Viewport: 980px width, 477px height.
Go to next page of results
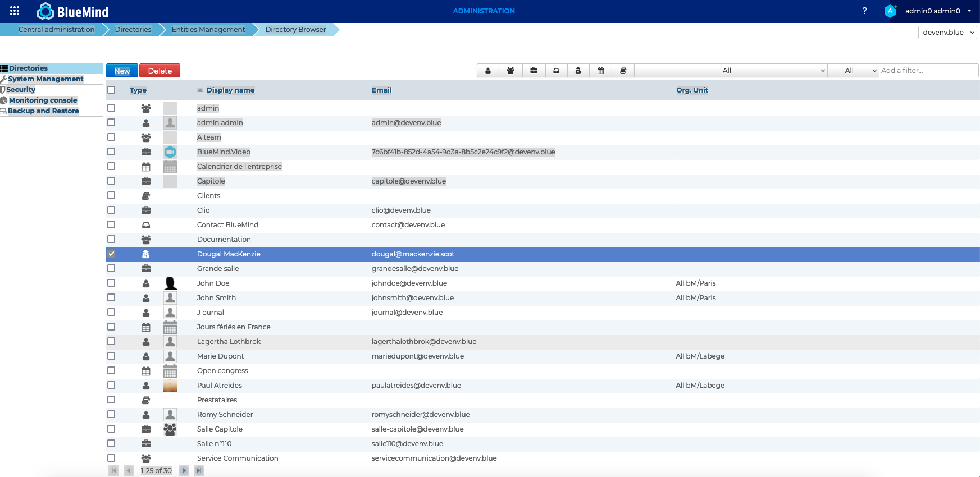(x=184, y=470)
